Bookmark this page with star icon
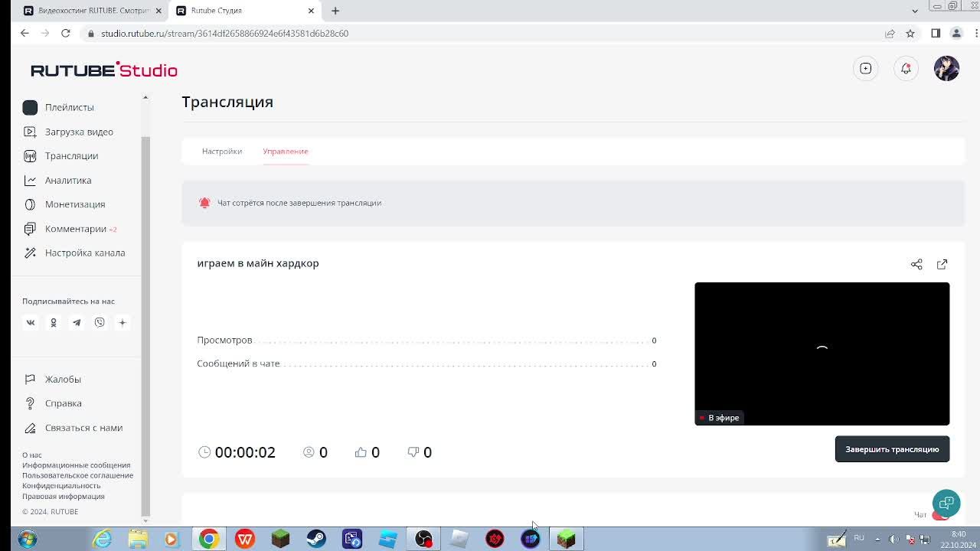The width and height of the screenshot is (980, 551). (910, 34)
